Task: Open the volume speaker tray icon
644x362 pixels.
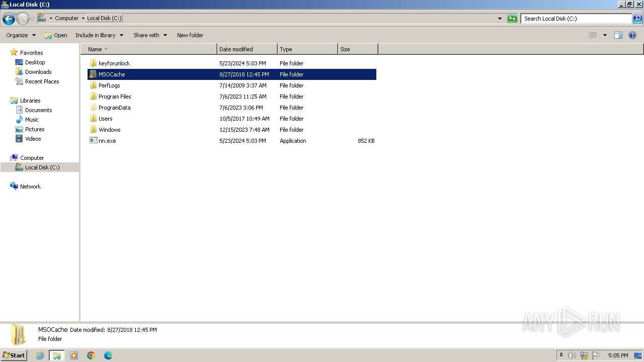Action: click(x=572, y=355)
